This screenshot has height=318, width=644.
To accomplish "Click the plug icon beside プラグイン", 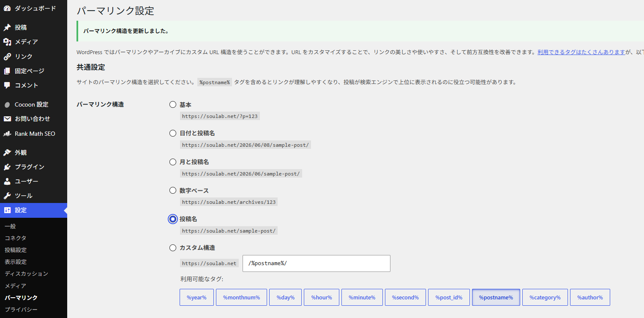I will point(7,167).
